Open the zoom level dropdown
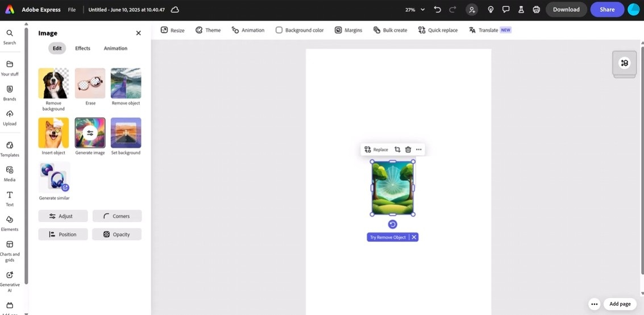Viewport: 644px width, 315px height. click(x=415, y=10)
